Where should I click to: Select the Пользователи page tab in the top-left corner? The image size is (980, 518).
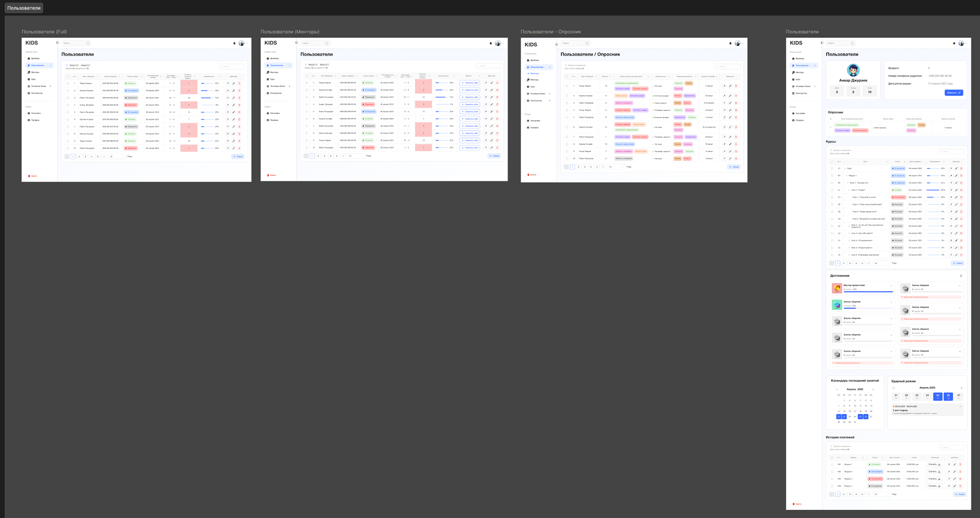click(23, 8)
